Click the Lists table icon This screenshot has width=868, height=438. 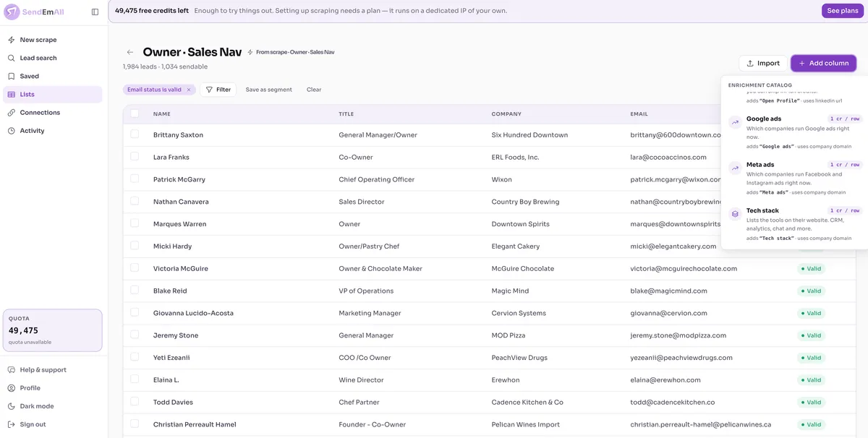tap(12, 94)
